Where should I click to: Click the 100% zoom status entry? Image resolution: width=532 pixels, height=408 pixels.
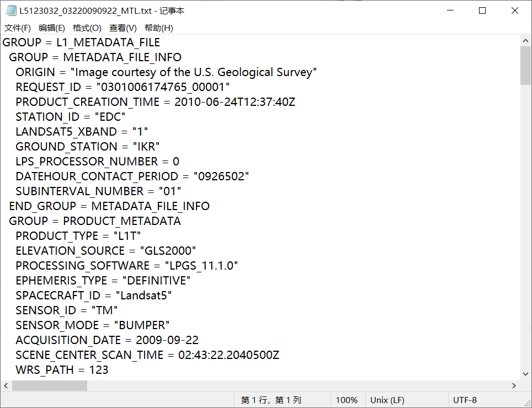347,400
